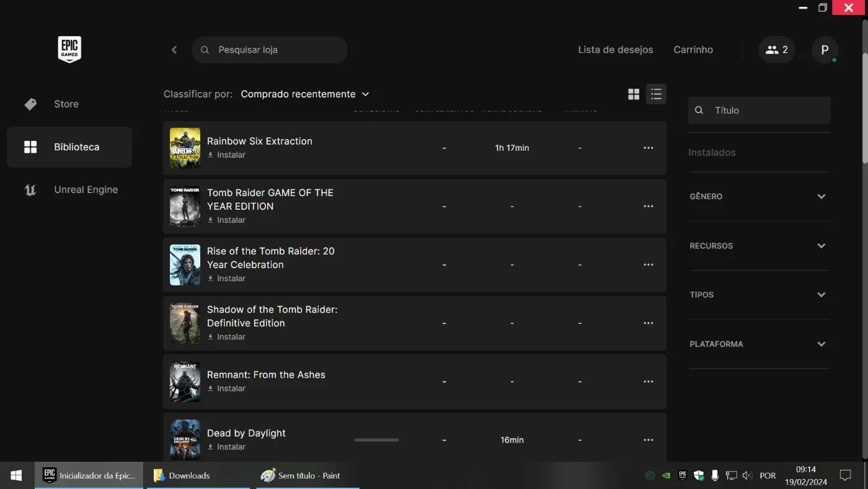868x489 pixels.
Task: Install Tomb Raider GAME OF THE YEAR EDITION
Action: 226,220
